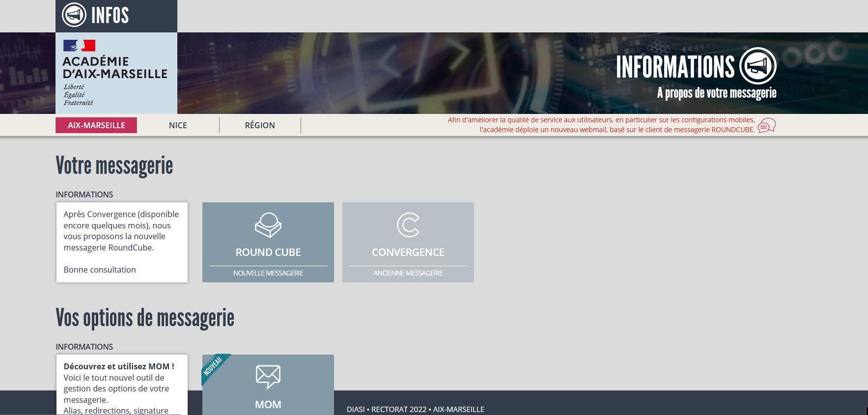Open the ROUND CUBE webmail tile

[x=268, y=242]
